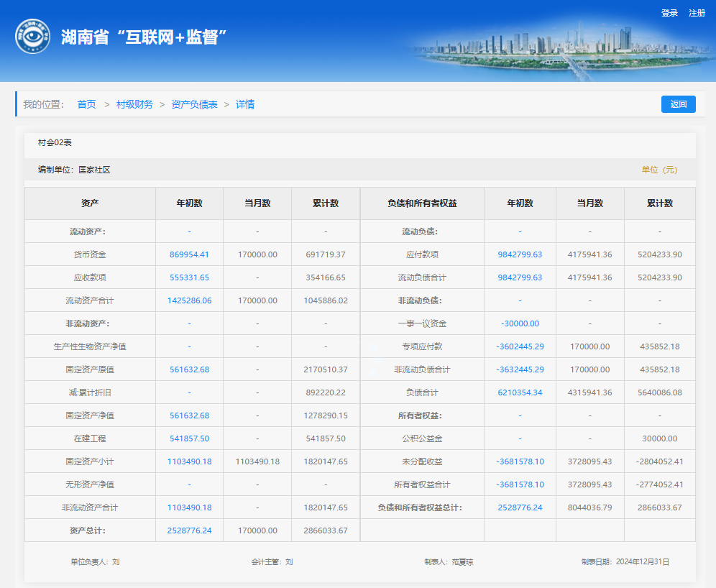
Task: Select cumulative value 1278290.15
Action: (x=326, y=415)
